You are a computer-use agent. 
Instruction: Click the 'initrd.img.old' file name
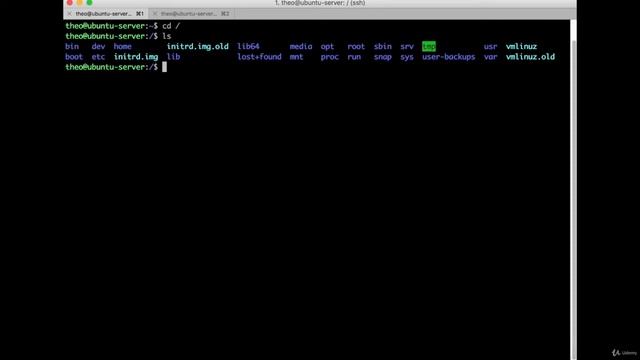tap(198, 47)
